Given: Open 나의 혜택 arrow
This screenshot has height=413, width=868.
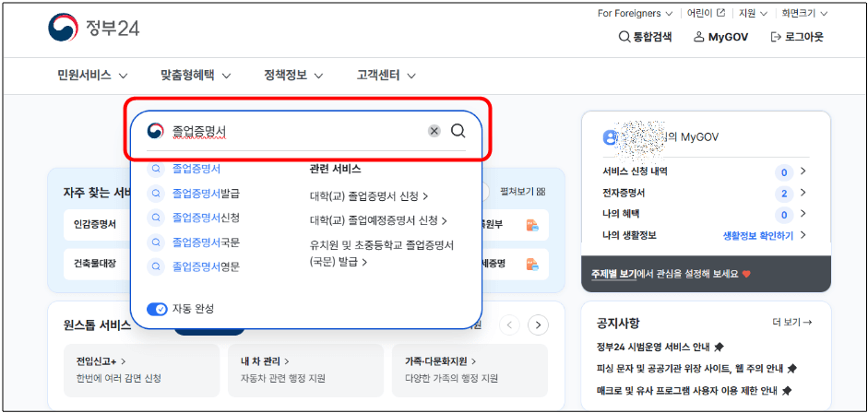Looking at the screenshot, I should click(803, 214).
